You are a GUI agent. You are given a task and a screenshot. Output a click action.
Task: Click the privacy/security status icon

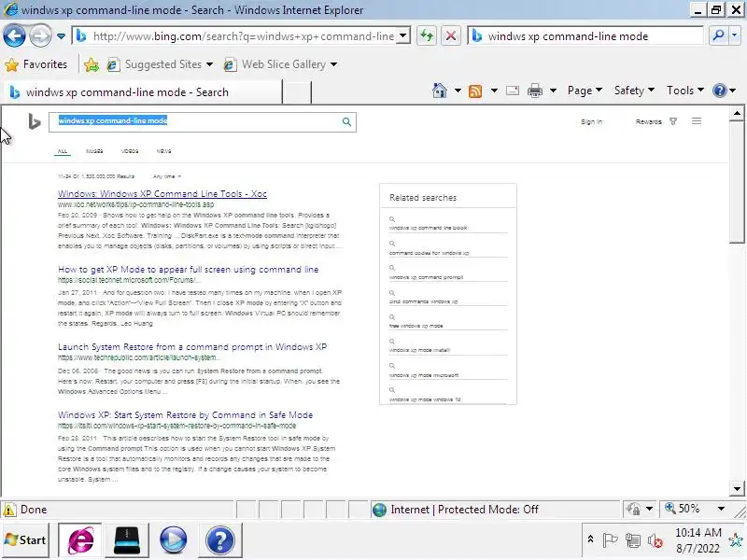633,510
